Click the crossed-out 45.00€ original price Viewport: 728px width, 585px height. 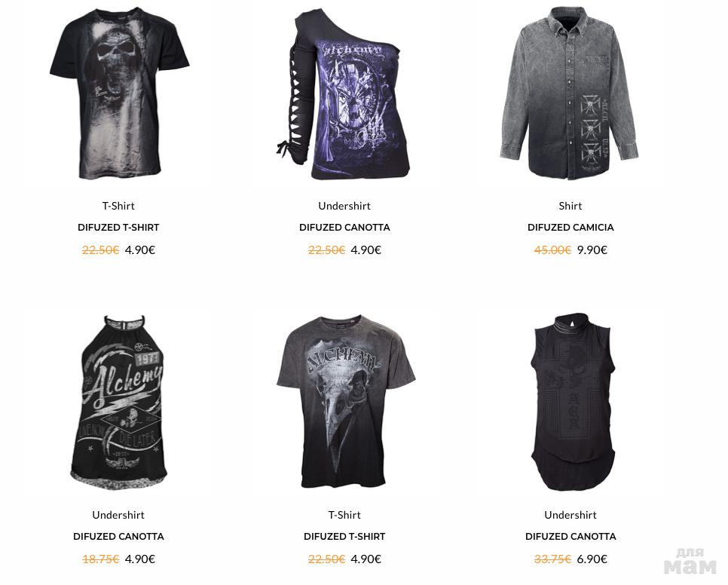coord(552,250)
